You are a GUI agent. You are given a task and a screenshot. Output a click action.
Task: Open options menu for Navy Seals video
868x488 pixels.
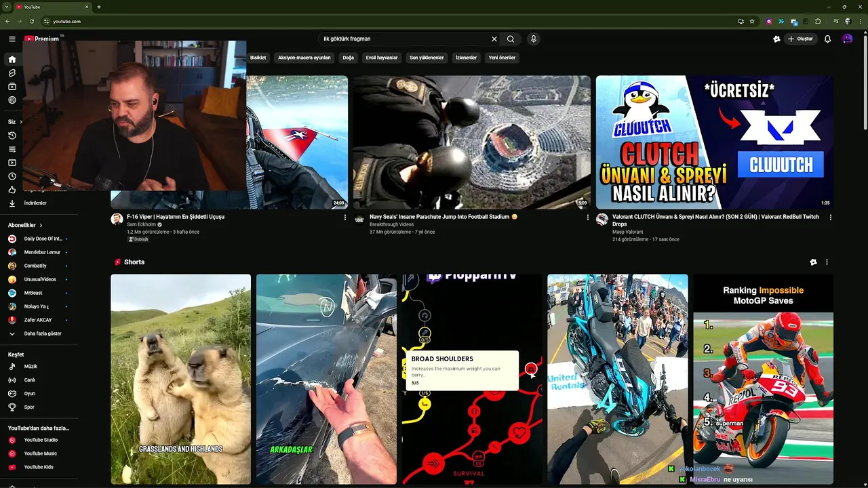587,218
